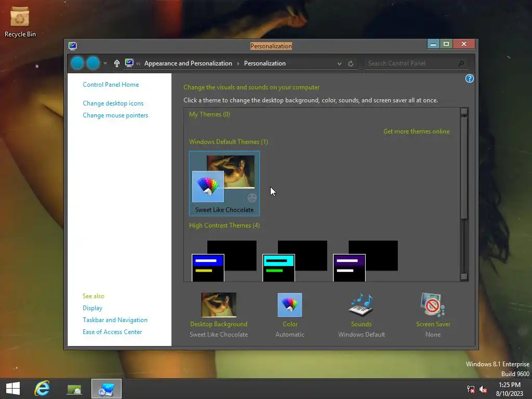Open Ease of Access Center link
The height and width of the screenshot is (399, 532).
pos(112,332)
